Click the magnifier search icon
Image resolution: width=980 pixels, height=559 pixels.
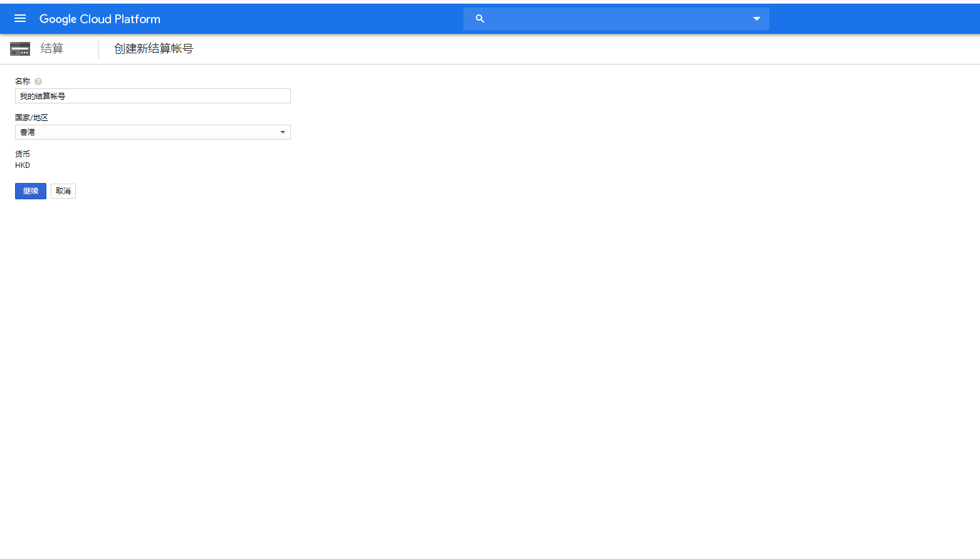click(480, 19)
